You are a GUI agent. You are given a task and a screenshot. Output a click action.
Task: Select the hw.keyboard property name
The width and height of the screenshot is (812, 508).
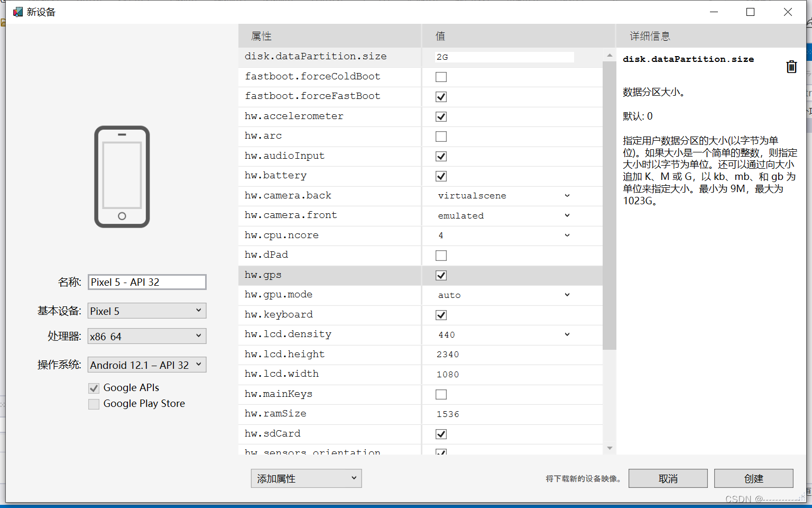click(x=279, y=315)
